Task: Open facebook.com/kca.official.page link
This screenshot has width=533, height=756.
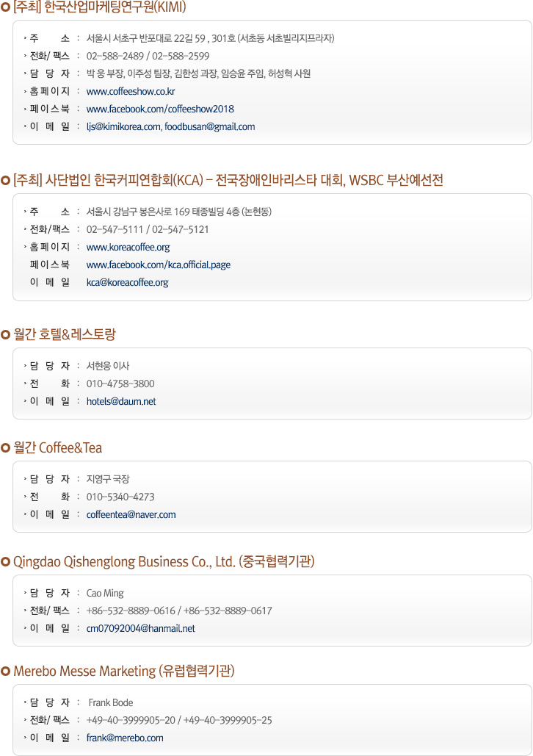Action: coord(159,264)
